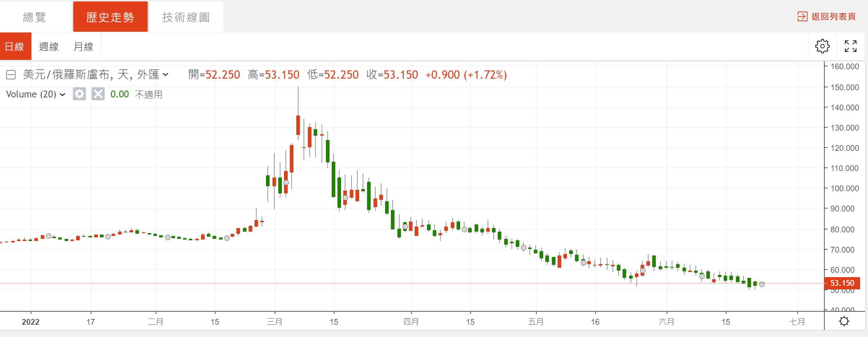Image resolution: width=868 pixels, height=337 pixels.
Task: Switch to 總覽 tab
Action: click(35, 17)
